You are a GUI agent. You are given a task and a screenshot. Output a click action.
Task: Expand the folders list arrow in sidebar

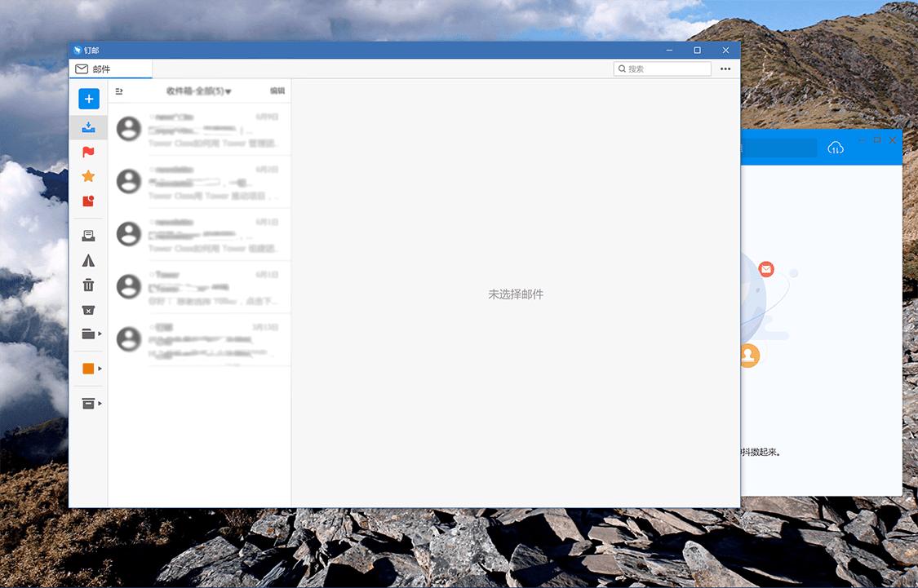point(100,334)
